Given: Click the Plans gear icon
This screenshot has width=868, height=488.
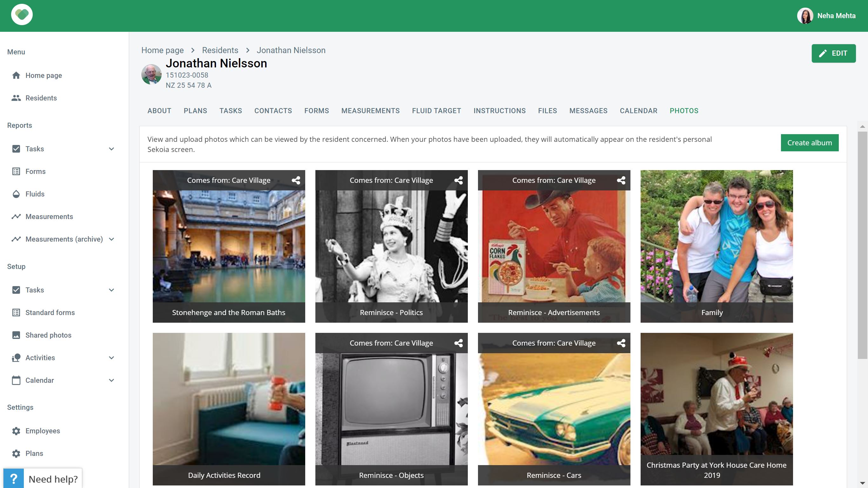Looking at the screenshot, I should [16, 454].
